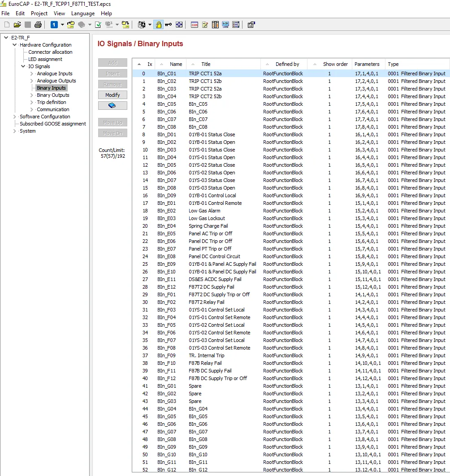450x476 pixels.
Task: Click the blue number 1 toolbar icon
Action: [54, 25]
